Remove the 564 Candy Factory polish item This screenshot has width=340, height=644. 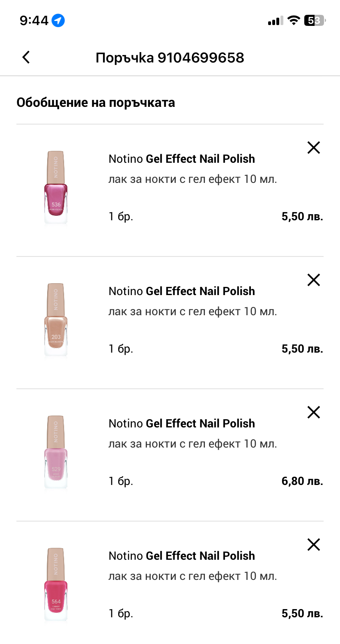point(313,545)
